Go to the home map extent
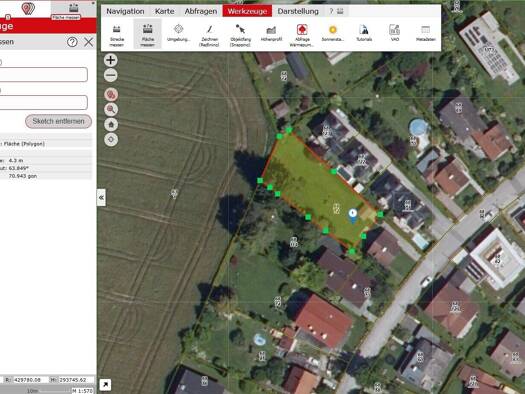Screen dimensions: 525x394 coord(111,125)
